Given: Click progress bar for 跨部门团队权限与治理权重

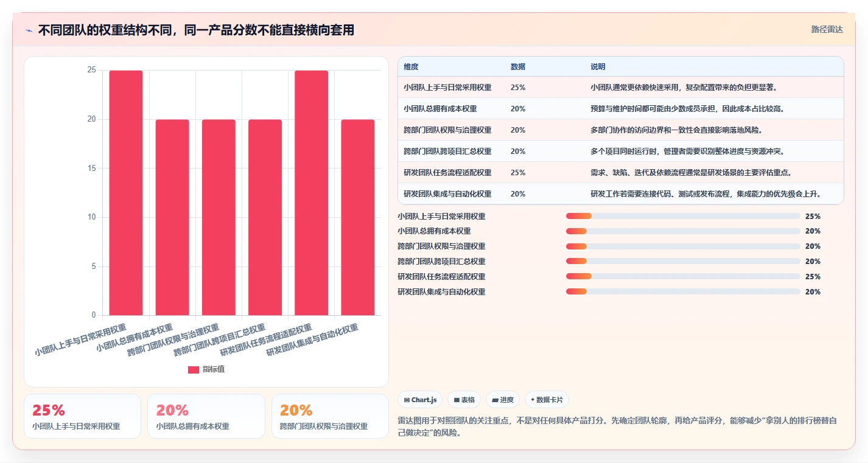Looking at the screenshot, I should coord(683,246).
